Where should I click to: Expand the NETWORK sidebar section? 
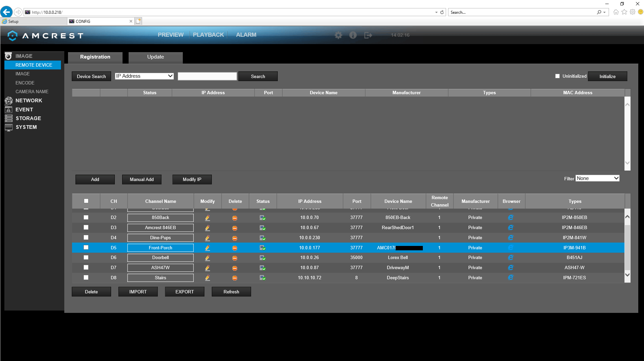coord(29,101)
